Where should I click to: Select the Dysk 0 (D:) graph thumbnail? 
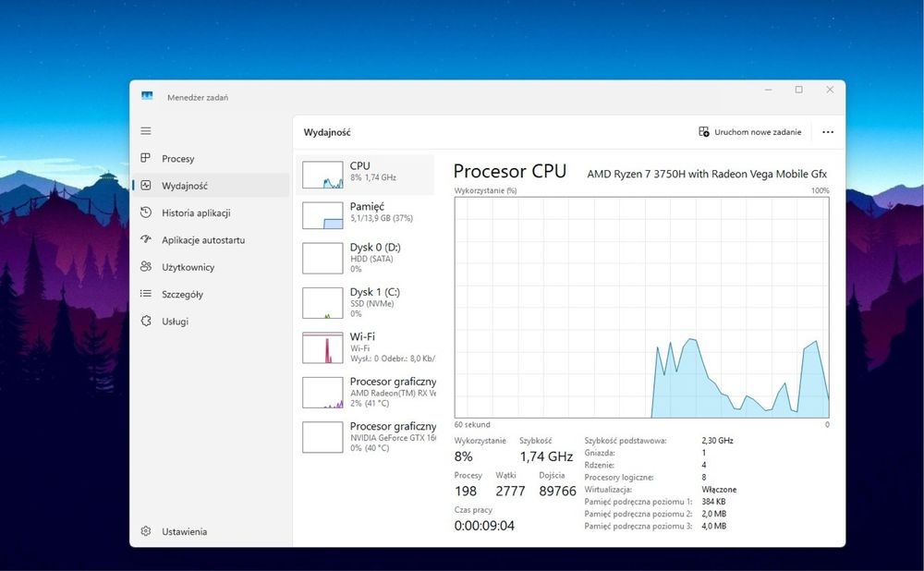pos(322,258)
